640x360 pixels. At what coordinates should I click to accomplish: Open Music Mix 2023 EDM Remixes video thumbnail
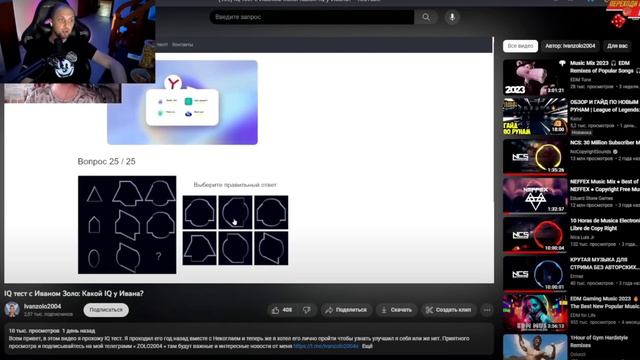click(535, 77)
